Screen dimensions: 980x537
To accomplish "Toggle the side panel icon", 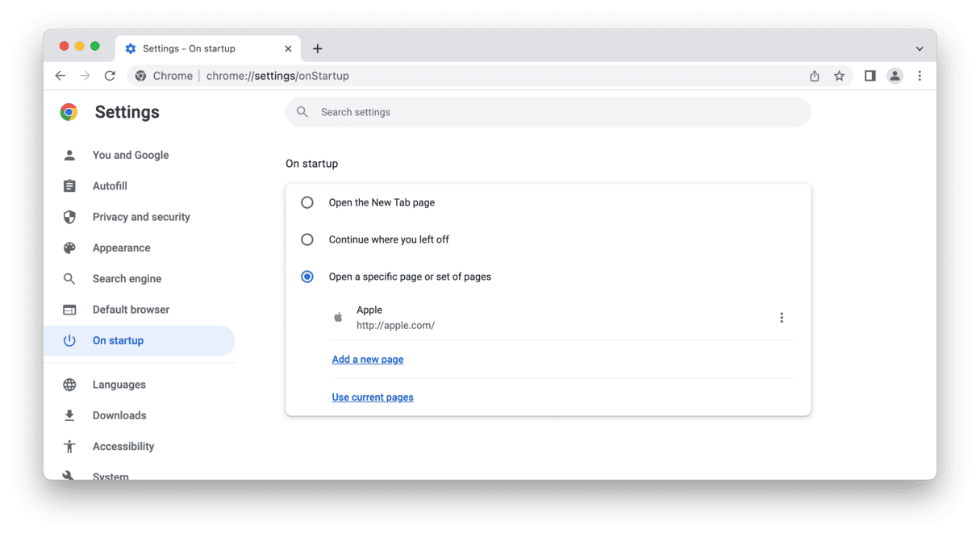I will (x=869, y=76).
